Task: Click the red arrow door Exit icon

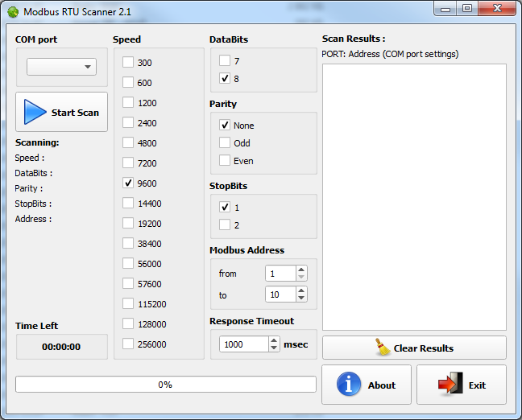Action: (x=449, y=385)
